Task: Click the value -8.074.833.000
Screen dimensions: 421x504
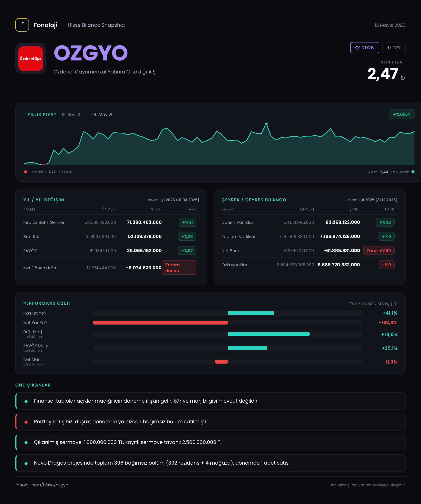Action: click(144, 268)
